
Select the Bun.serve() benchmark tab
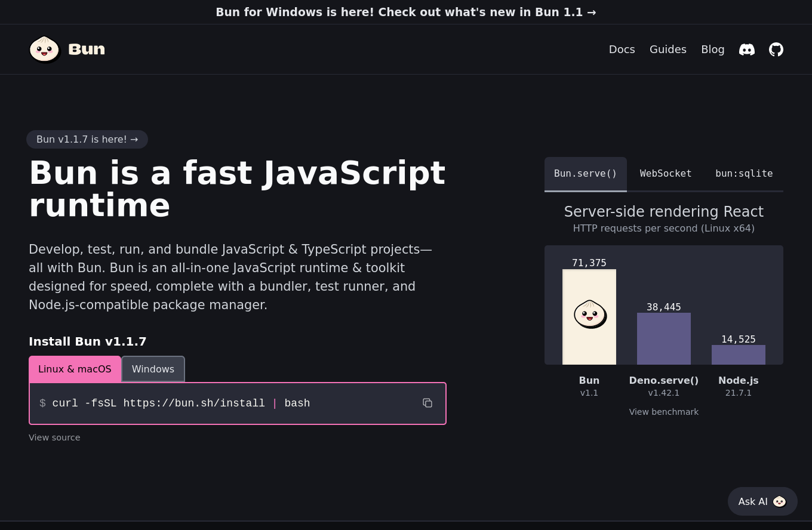[586, 174]
